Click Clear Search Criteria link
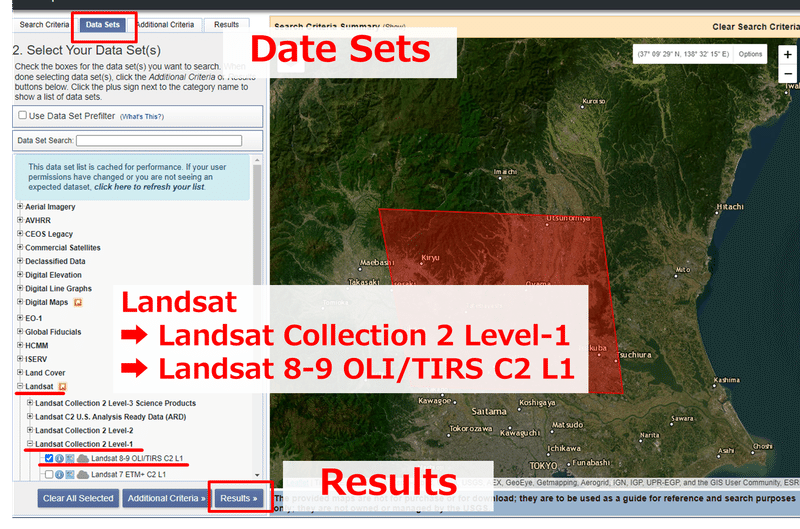Viewport: 800px width, 529px height. [756, 27]
